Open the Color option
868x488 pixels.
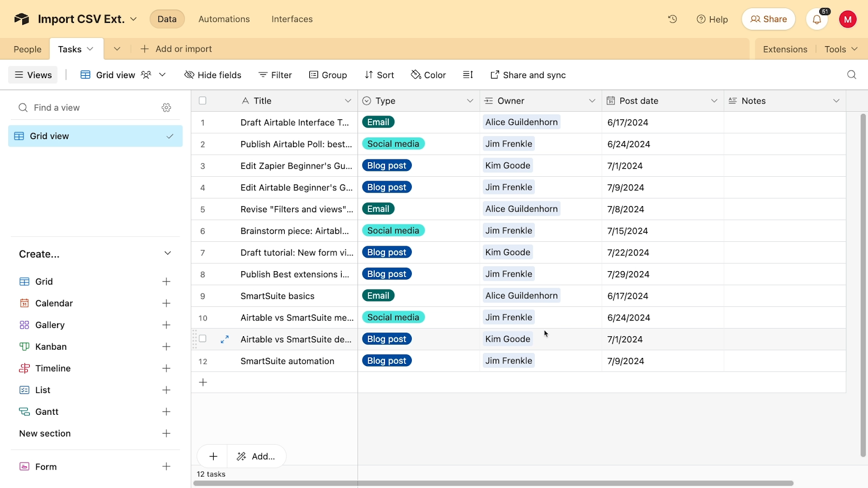[x=429, y=75]
